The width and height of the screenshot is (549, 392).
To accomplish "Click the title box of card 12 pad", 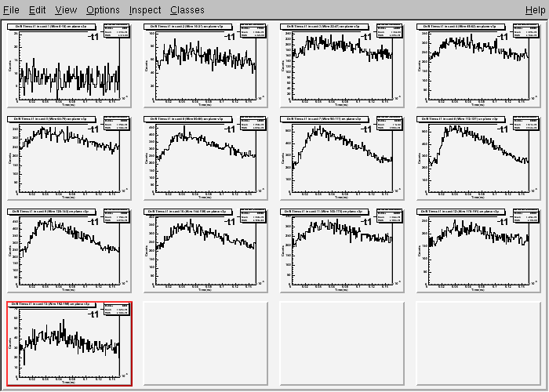I will point(461,212).
